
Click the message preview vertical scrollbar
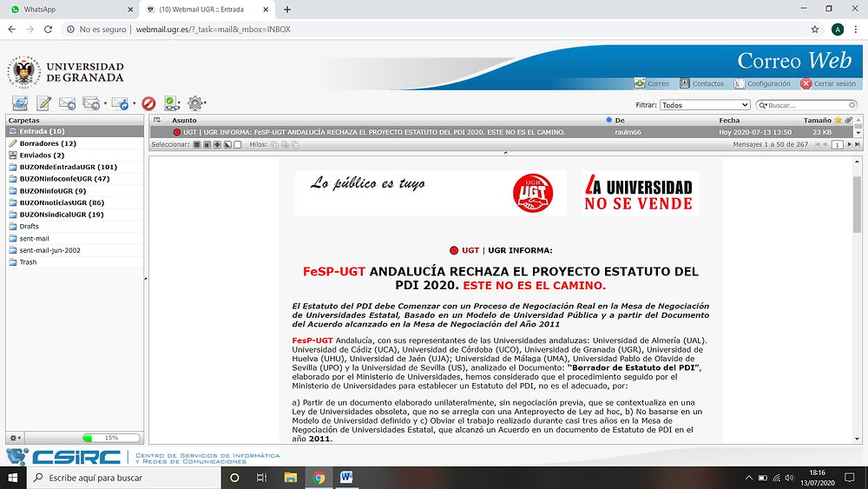click(x=857, y=205)
